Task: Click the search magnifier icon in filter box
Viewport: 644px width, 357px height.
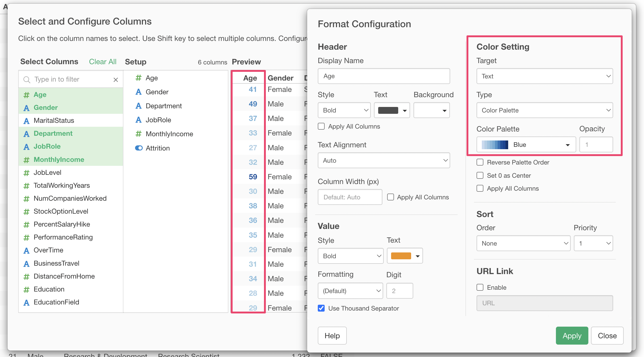Action: click(27, 79)
